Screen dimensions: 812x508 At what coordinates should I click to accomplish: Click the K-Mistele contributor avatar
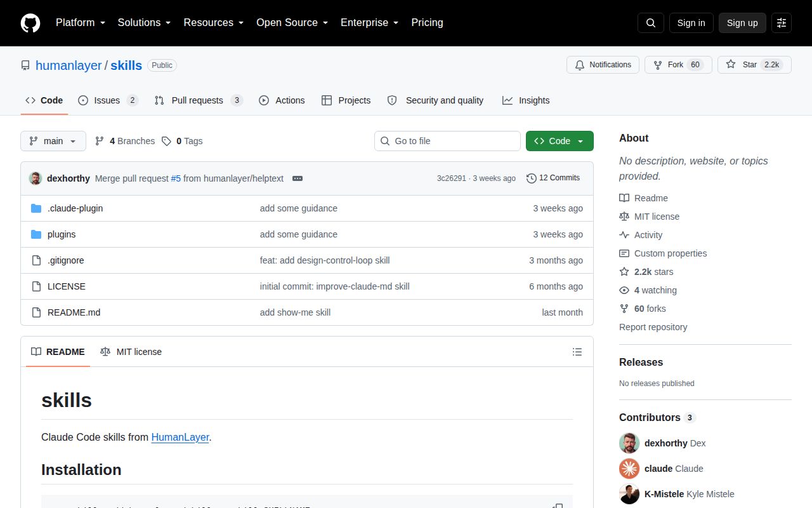[x=629, y=494]
